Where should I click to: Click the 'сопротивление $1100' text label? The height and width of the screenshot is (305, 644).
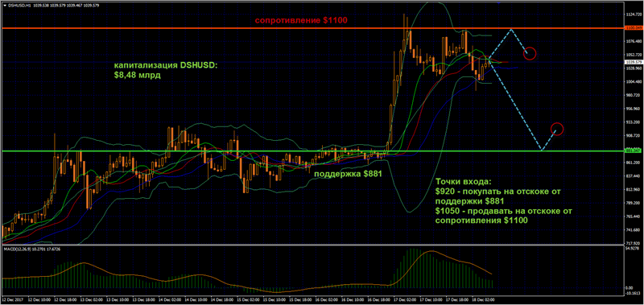coord(303,20)
